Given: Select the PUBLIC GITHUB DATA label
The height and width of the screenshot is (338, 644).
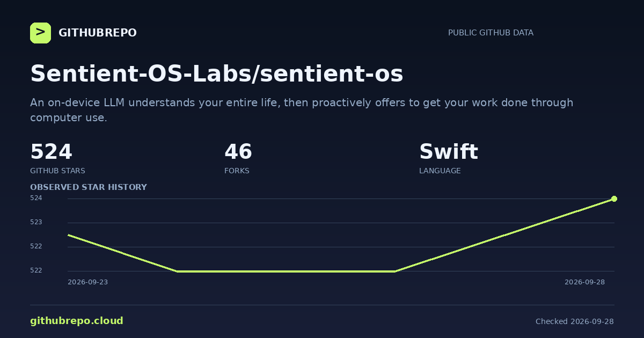Looking at the screenshot, I should (491, 33).
